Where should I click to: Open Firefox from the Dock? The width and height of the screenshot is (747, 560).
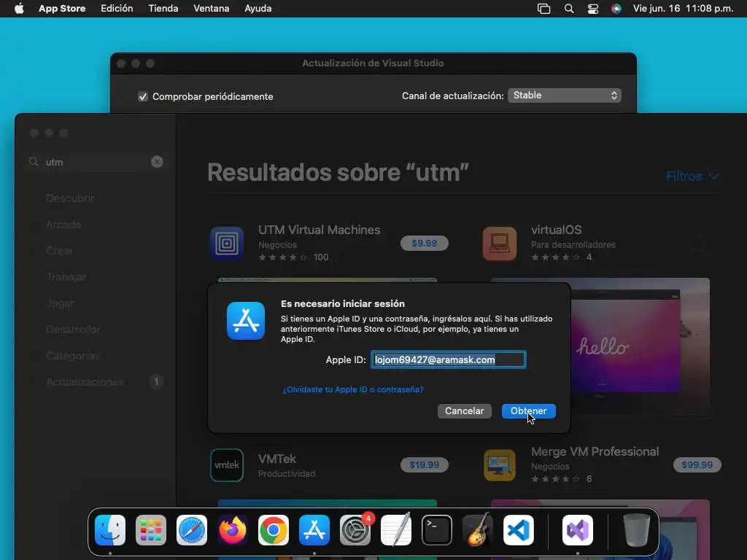(x=233, y=530)
